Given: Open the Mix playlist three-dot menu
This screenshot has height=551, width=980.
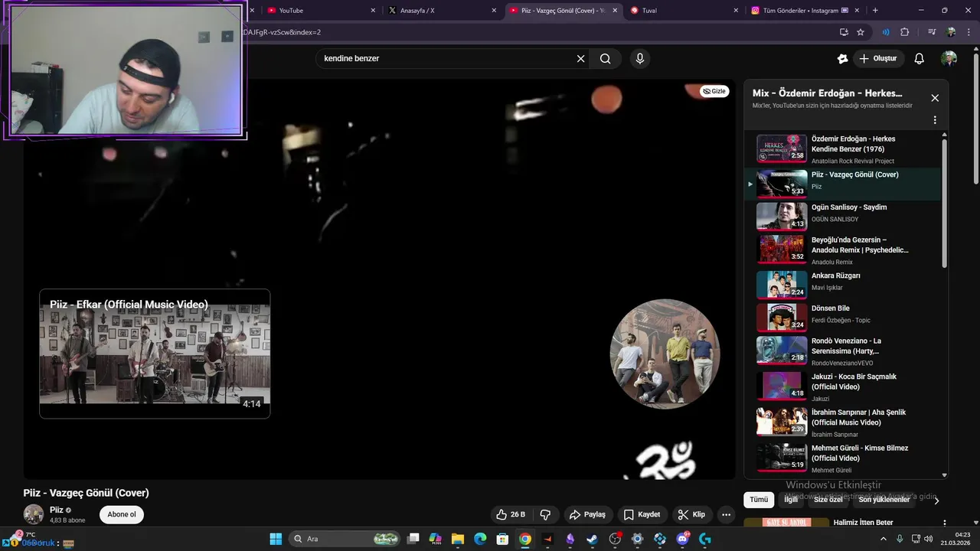Looking at the screenshot, I should click(935, 120).
